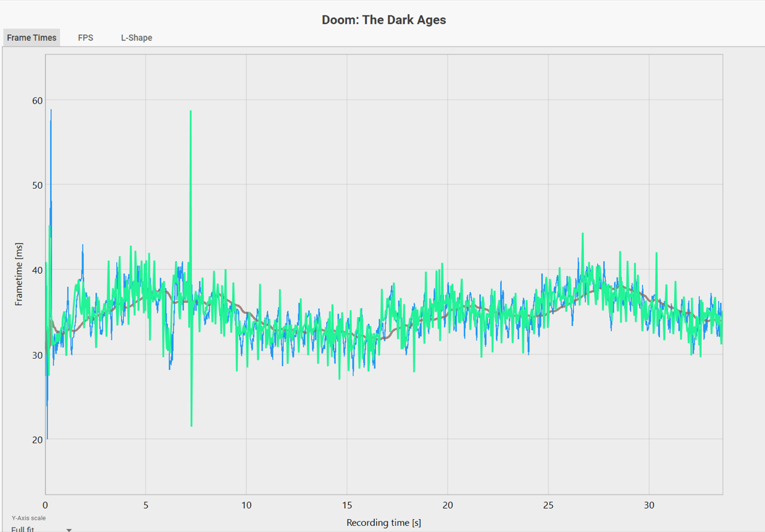Click the Y-Axis scale label
Viewport: 765px width, 532px height.
click(28, 518)
